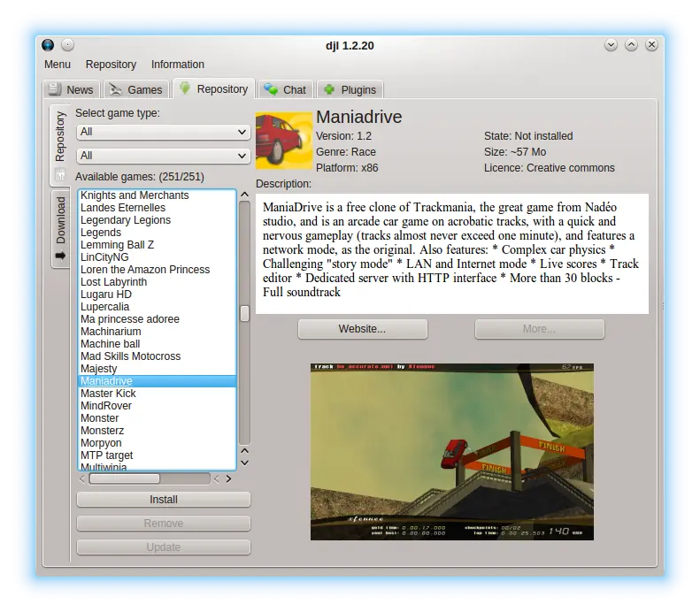Screen dimensions: 700x612
Task: Select the highlighted Maniadrive list entry
Action: pyautogui.click(x=158, y=381)
